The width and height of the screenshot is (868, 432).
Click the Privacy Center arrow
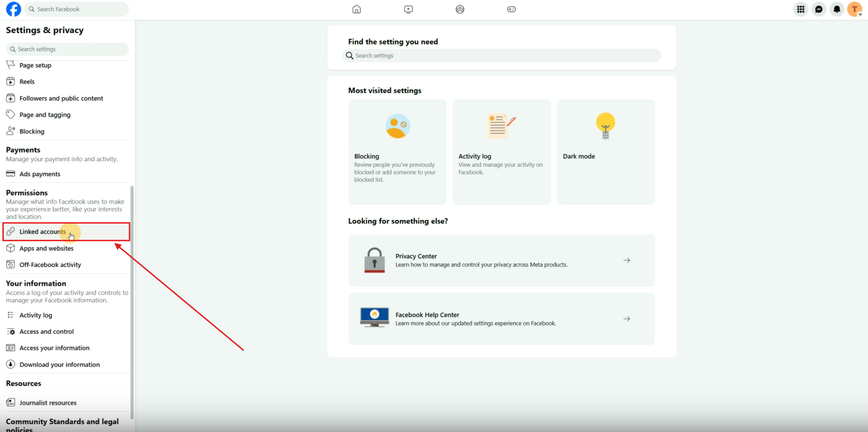coord(627,260)
